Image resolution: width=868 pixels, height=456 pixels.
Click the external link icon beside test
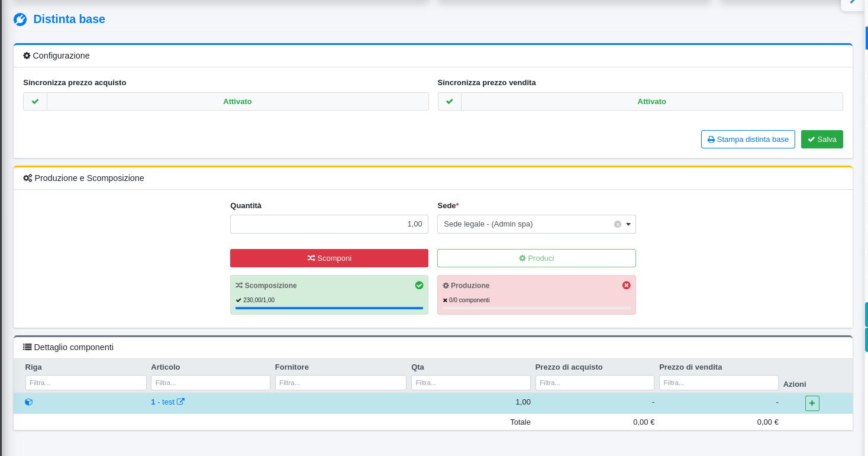click(x=181, y=402)
